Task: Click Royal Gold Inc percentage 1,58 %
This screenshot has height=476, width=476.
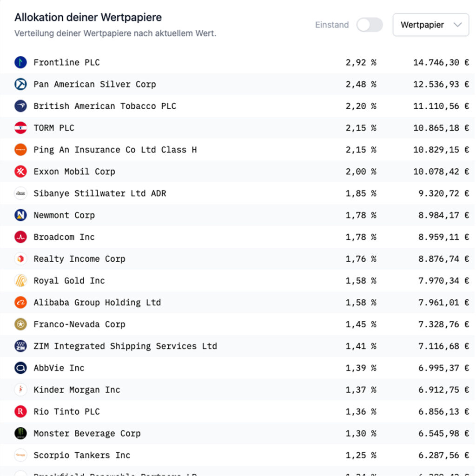Action: 360,281
